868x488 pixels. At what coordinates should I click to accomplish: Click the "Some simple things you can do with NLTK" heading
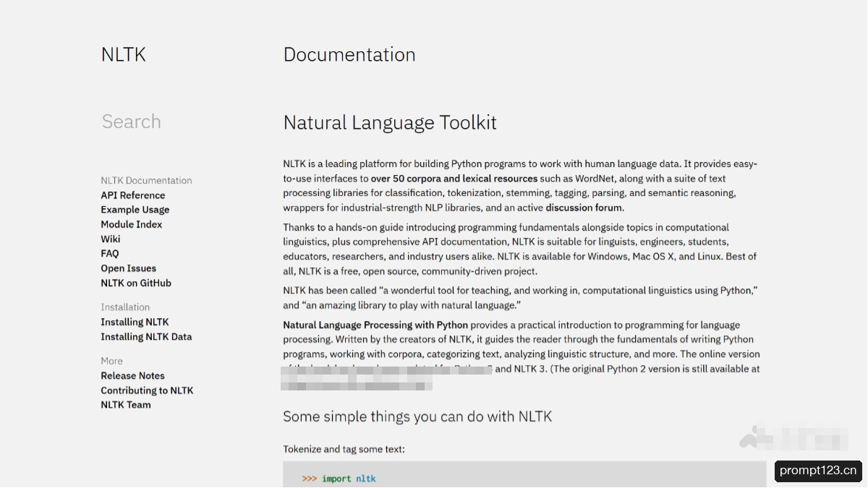pyautogui.click(x=417, y=417)
